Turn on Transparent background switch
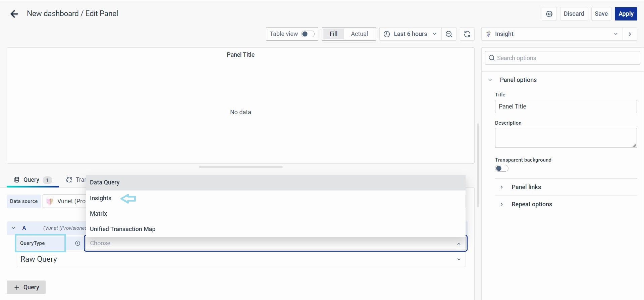This screenshot has width=644, height=300. [x=501, y=168]
